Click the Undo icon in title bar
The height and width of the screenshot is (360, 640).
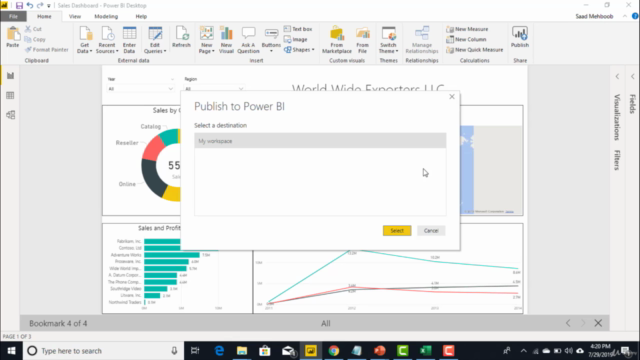[x=30, y=5]
